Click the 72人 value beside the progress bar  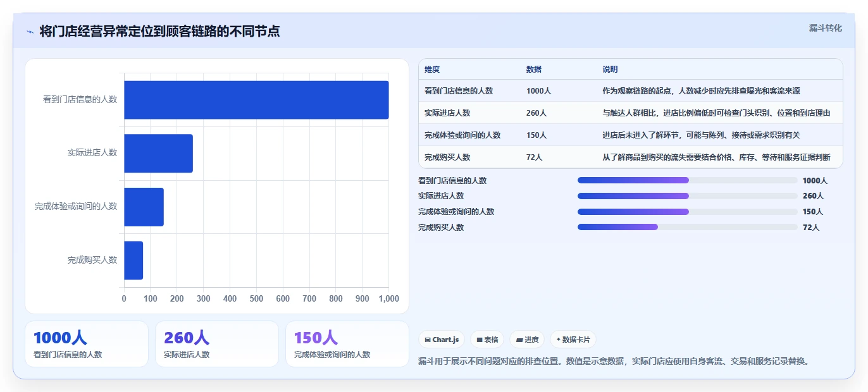[811, 228]
